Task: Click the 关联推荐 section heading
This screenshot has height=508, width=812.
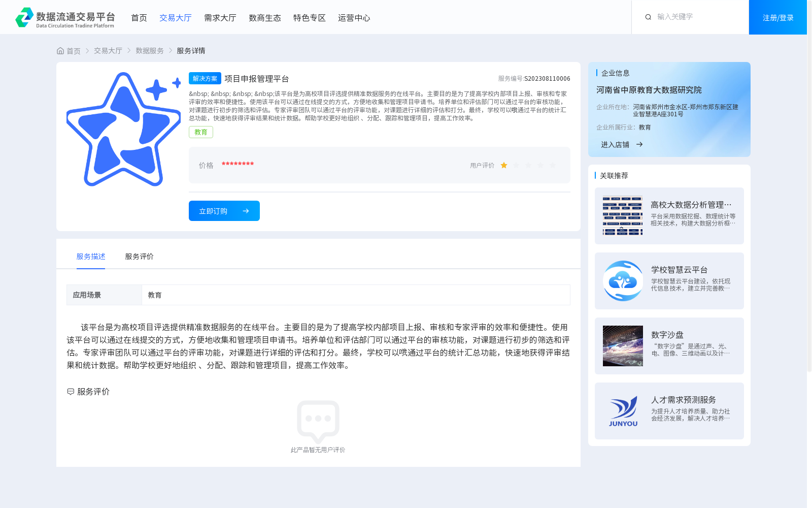Action: [x=614, y=176]
